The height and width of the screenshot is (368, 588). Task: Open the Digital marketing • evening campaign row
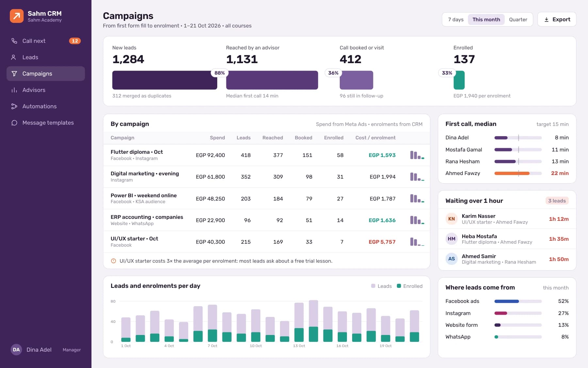[x=267, y=177]
